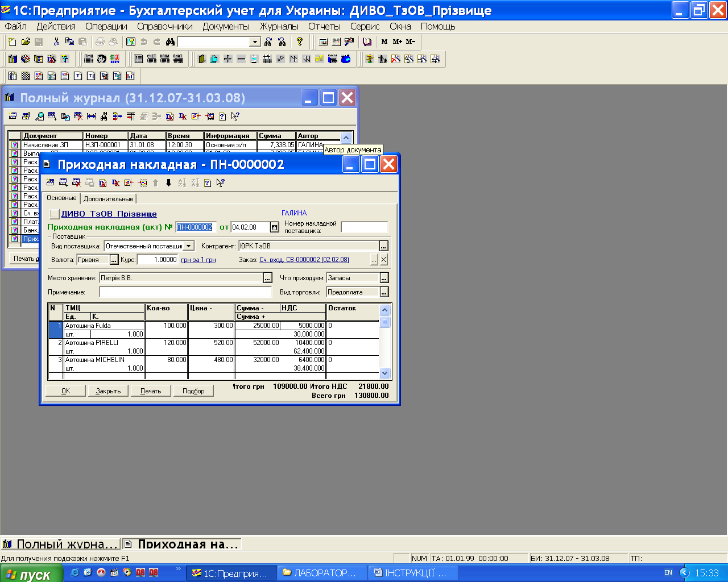The image size is (728, 582).
Task: Click the interval arrows icon in Полный журнал toolbar
Action: click(x=92, y=116)
